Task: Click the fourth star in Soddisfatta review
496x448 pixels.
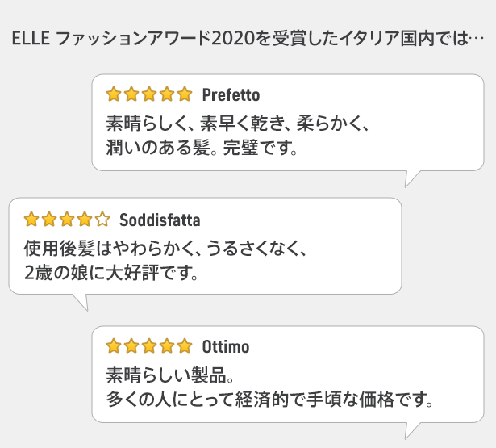Action: click(85, 220)
